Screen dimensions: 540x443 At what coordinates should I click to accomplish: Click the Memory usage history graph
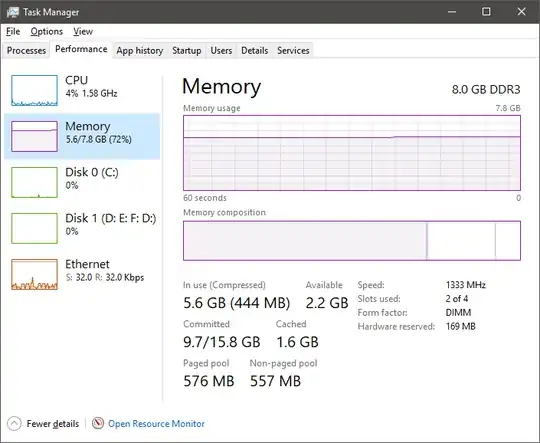pos(352,153)
